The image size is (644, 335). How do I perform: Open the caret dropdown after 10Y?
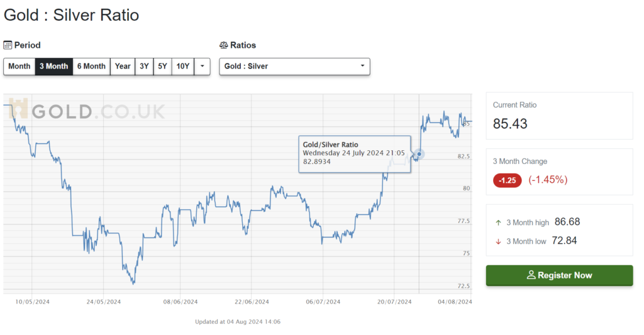[202, 66]
